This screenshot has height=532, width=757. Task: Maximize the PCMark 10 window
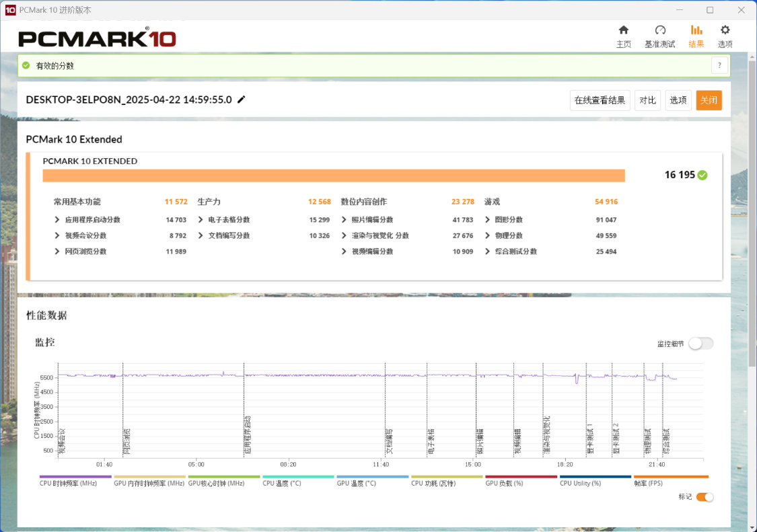710,9
